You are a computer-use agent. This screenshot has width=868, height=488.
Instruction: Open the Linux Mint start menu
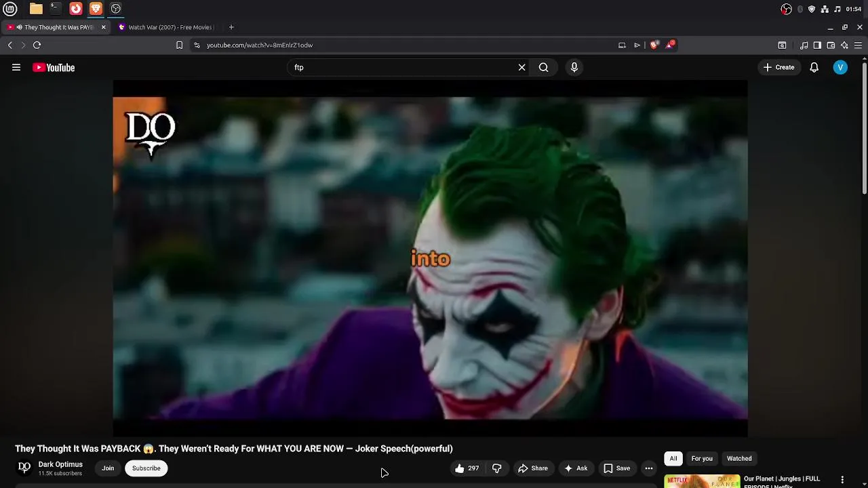click(10, 9)
